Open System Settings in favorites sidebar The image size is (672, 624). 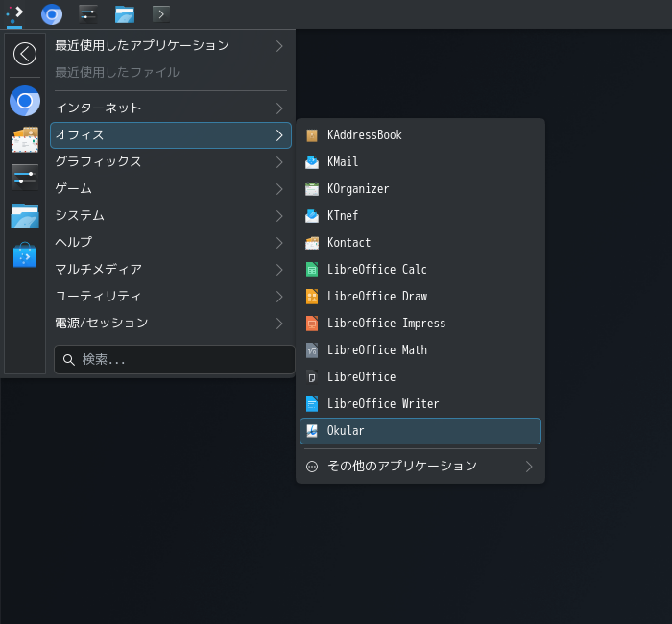25,177
